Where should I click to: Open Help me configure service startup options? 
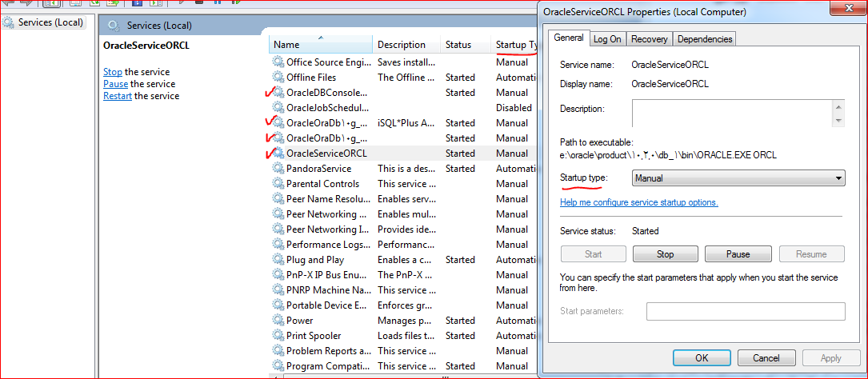(x=638, y=202)
